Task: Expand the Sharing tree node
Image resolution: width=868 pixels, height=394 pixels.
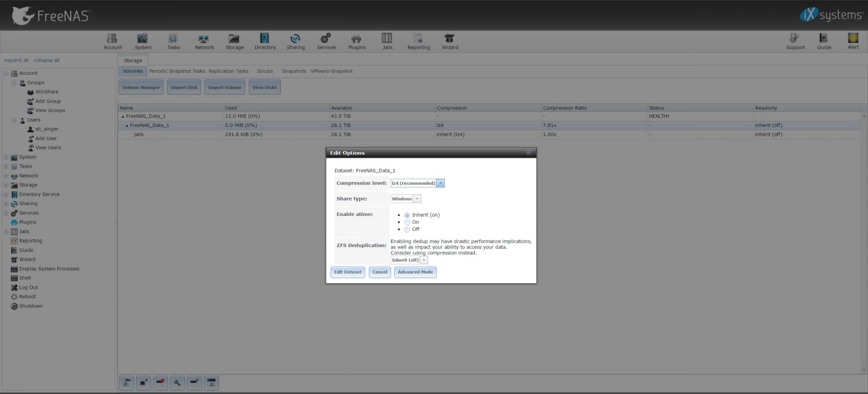Action: (x=6, y=204)
